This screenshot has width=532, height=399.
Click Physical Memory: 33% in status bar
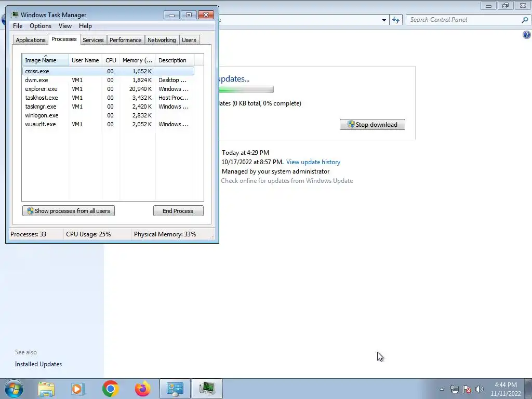[x=165, y=234]
